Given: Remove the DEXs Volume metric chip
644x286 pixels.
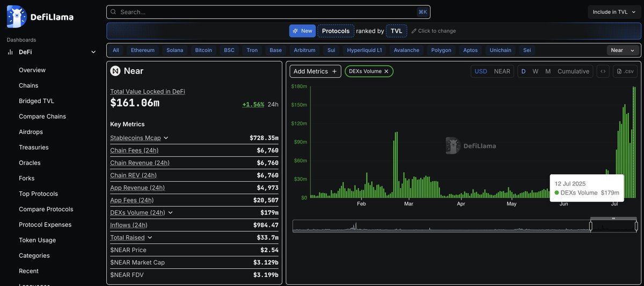Looking at the screenshot, I should pos(386,71).
